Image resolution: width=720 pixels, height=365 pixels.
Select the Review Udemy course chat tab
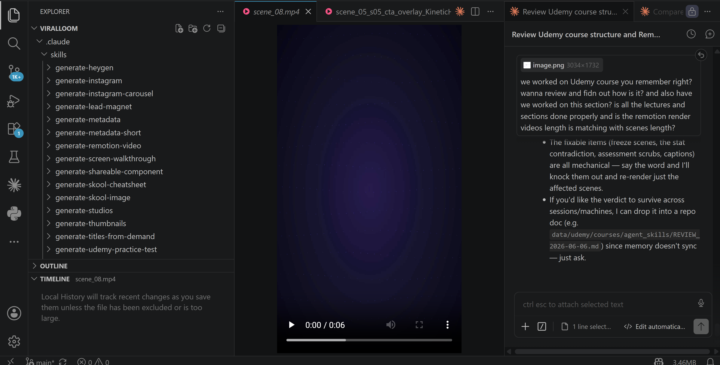(569, 12)
